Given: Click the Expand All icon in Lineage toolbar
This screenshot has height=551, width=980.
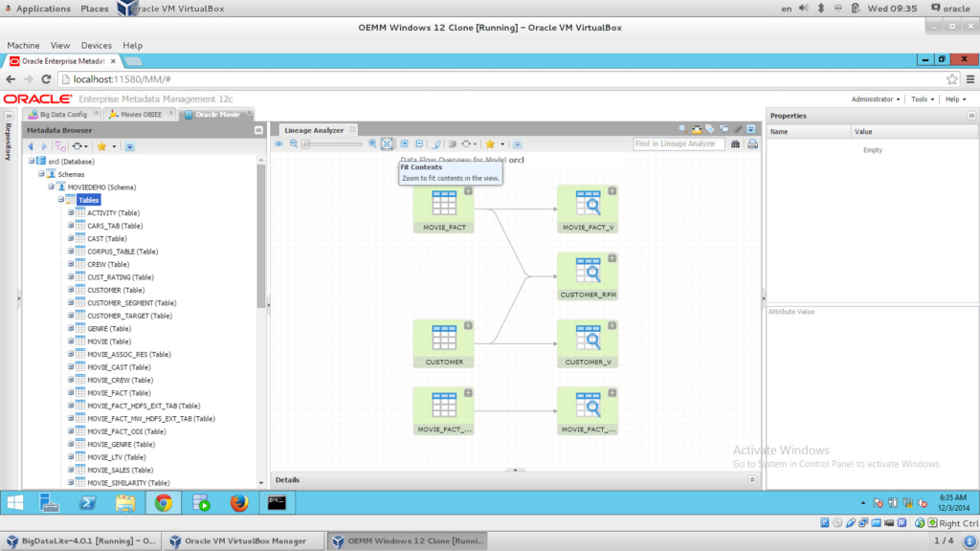Looking at the screenshot, I should (405, 143).
